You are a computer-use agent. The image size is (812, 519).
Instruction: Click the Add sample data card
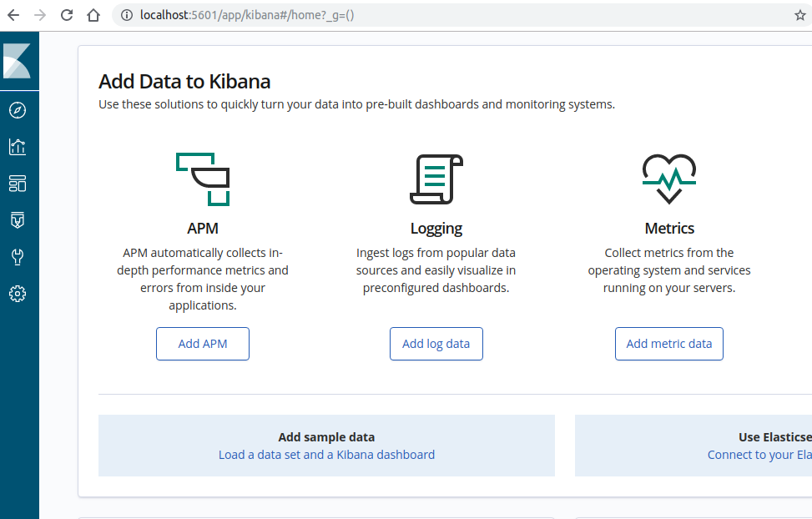326,446
